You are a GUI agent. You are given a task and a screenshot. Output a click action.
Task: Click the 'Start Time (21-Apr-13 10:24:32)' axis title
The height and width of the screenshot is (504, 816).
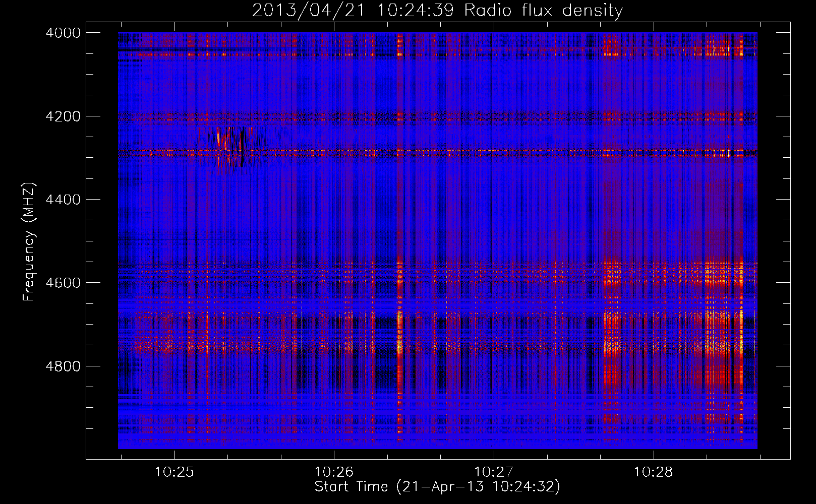pyautogui.click(x=437, y=487)
